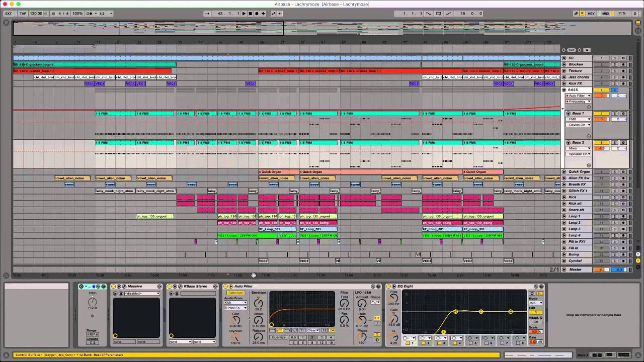
Task: Click the Set locator button
Action: click(571, 50)
